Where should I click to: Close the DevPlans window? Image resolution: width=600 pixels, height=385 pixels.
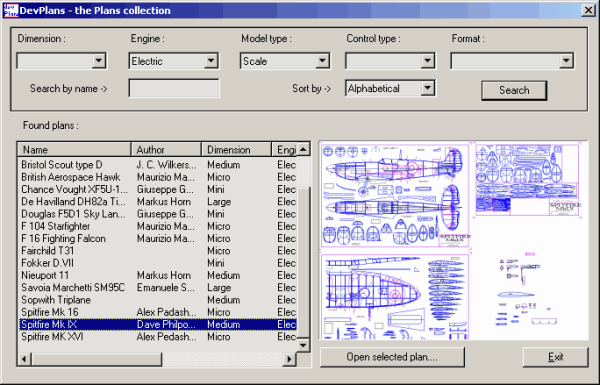click(x=589, y=10)
